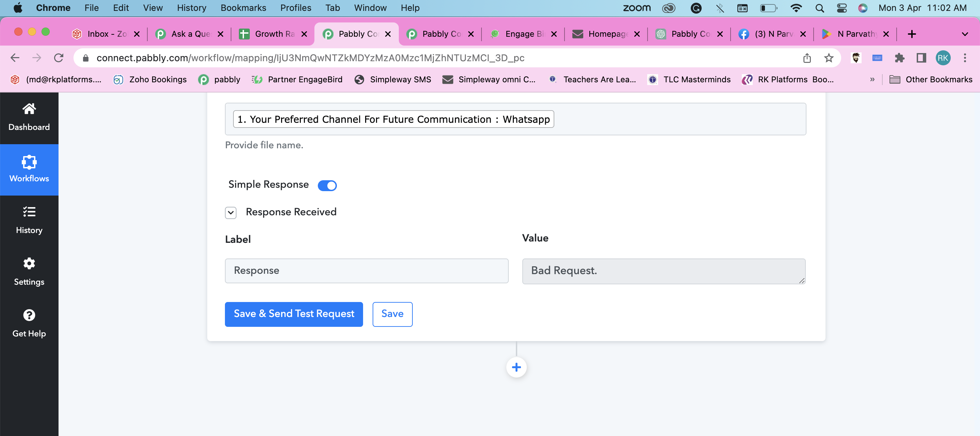980x436 pixels.
Task: Open the Chrome three-dot menu
Action: point(965,58)
